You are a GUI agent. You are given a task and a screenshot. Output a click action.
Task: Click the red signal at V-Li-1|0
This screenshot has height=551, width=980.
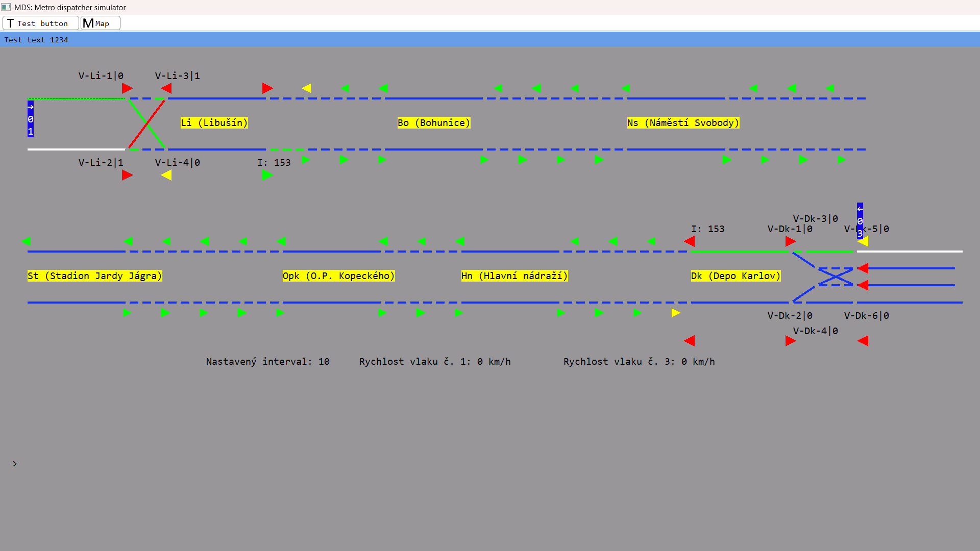click(x=127, y=88)
